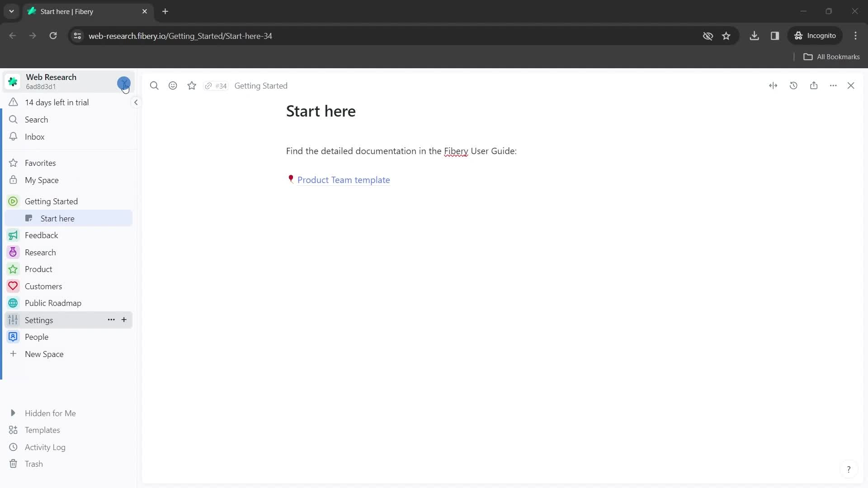This screenshot has width=868, height=488.
Task: Select the Getting Started breadcrumb tab
Action: point(261,86)
